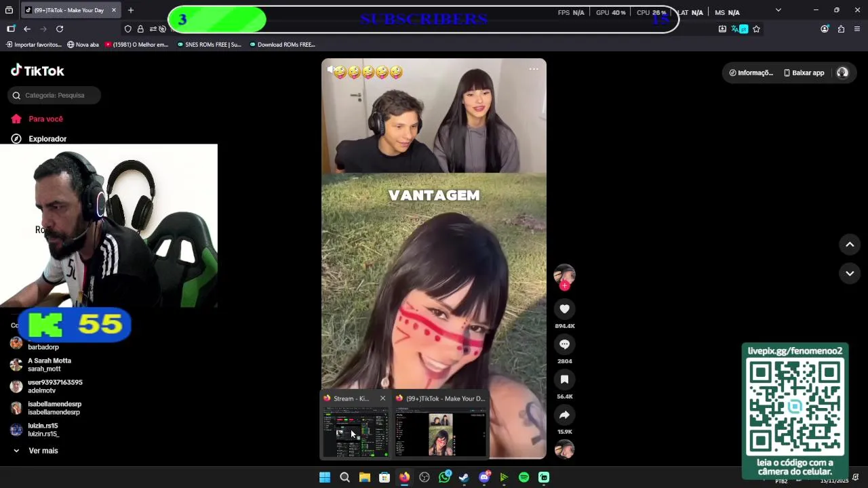This screenshot has height=488, width=868.
Task: Open Download ROMs FREE bookmark
Action: pos(282,45)
